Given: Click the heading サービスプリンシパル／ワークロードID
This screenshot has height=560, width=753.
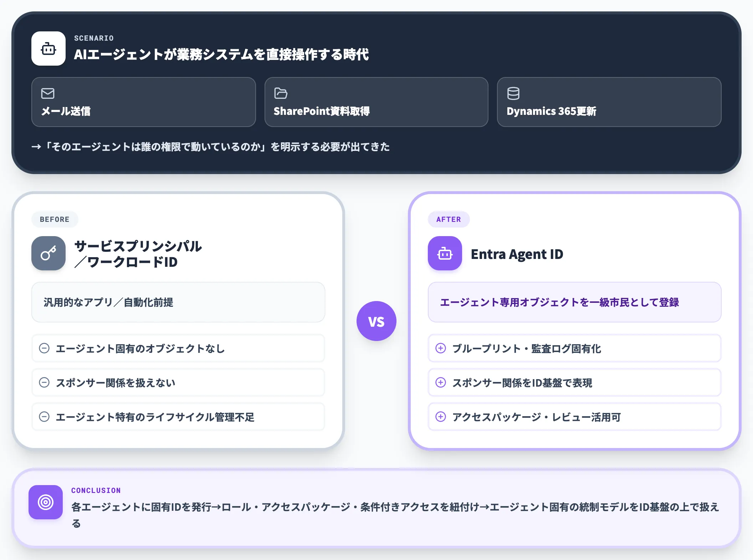Looking at the screenshot, I should coord(138,254).
